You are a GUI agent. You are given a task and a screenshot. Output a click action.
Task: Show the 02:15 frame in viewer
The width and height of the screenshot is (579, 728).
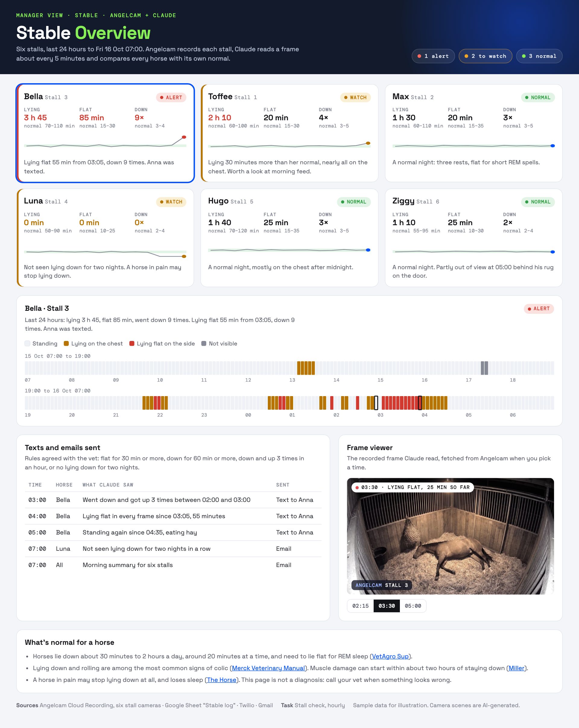coord(360,606)
